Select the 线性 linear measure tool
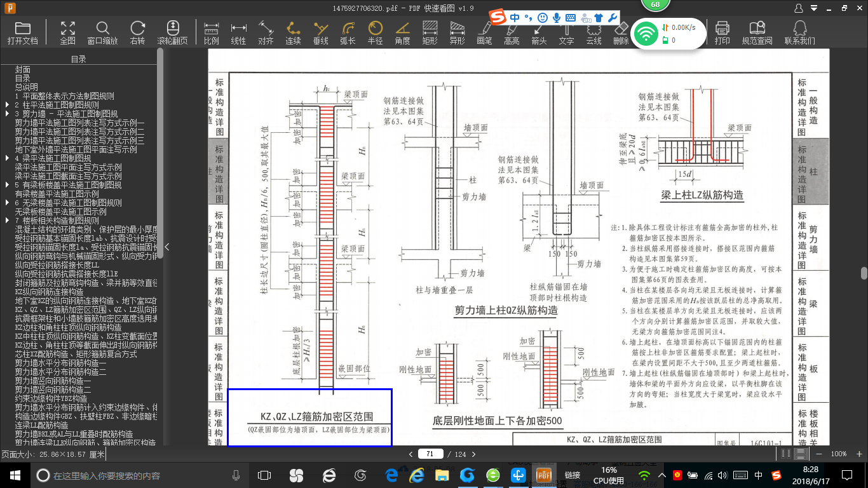Image resolution: width=868 pixels, height=488 pixels. (x=239, y=33)
